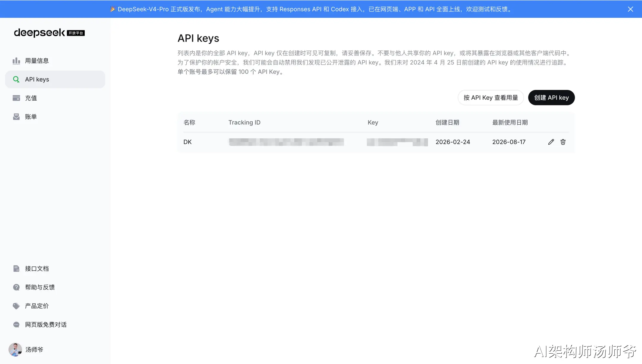642x364 pixels.
Task: Click the creation date 2026-02-24
Action: coord(453,142)
